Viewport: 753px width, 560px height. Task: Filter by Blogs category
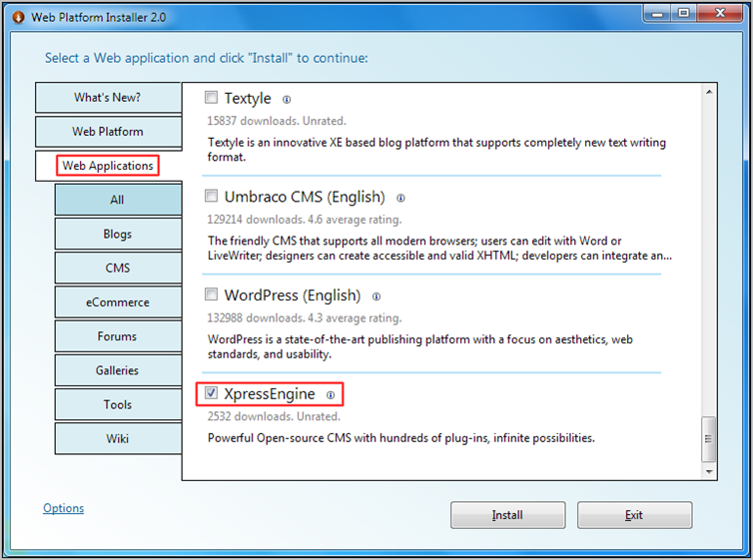click(x=118, y=234)
